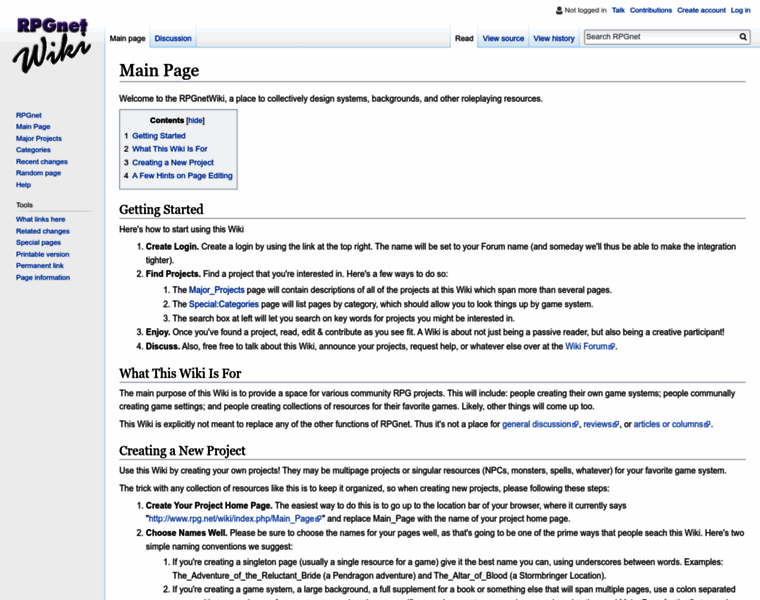760x600 pixels.
Task: Open the Printable version link
Action: point(43,254)
